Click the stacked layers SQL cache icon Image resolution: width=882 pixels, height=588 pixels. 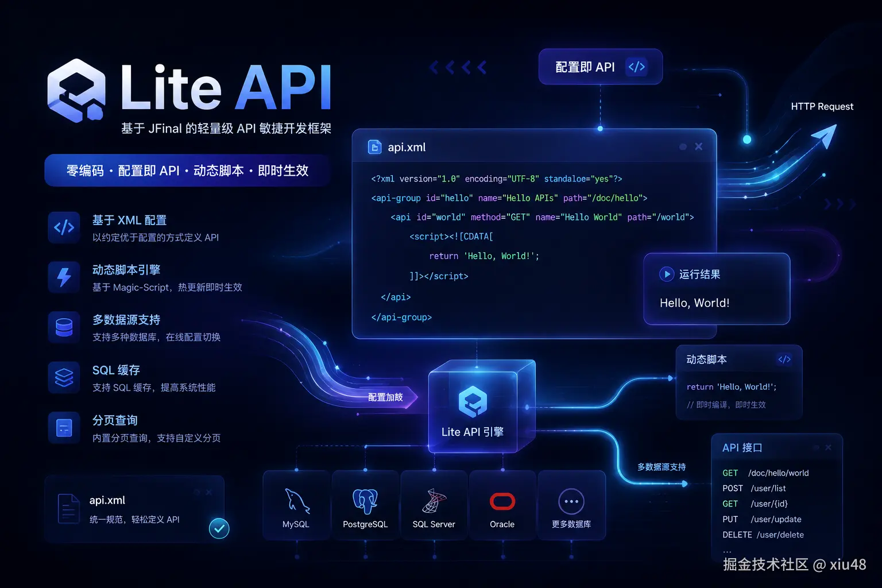click(64, 377)
